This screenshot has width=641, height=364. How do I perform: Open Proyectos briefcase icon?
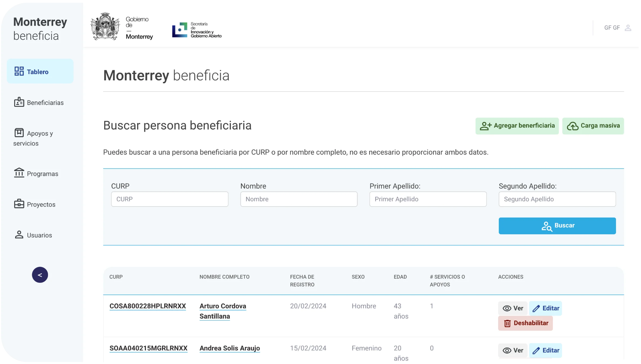(x=19, y=204)
